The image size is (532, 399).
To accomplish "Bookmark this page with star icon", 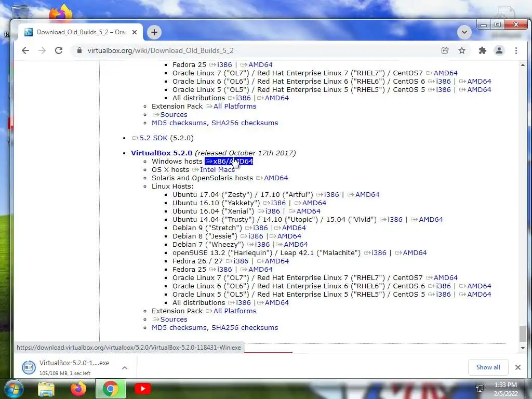I will pyautogui.click(x=462, y=50).
